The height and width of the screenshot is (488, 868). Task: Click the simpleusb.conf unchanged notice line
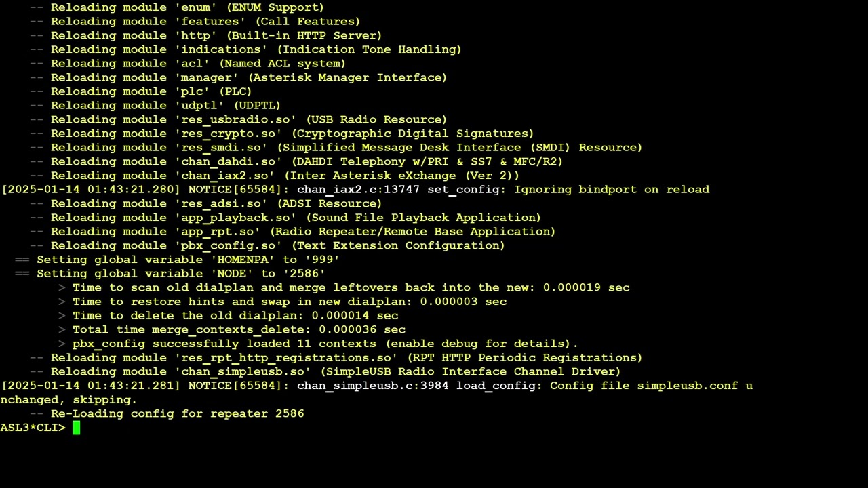tap(376, 393)
